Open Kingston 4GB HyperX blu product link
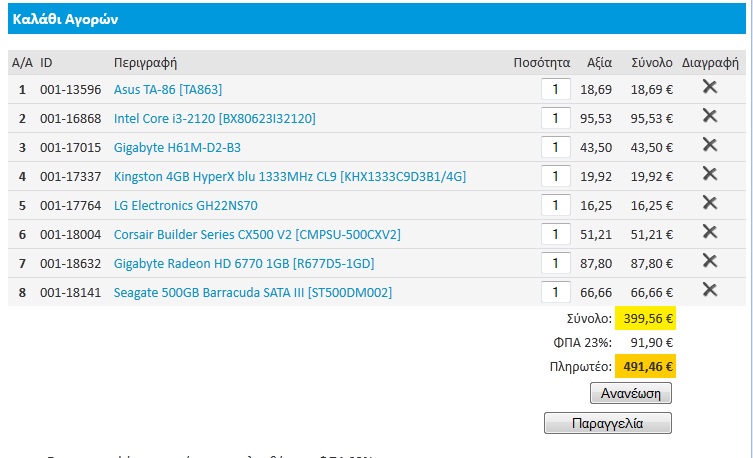The width and height of the screenshot is (753, 458). click(x=290, y=177)
